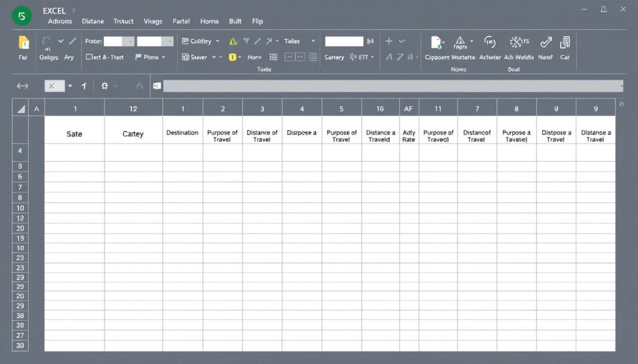638x364 pixels.
Task: Open the Flip menu
Action: [x=257, y=21]
